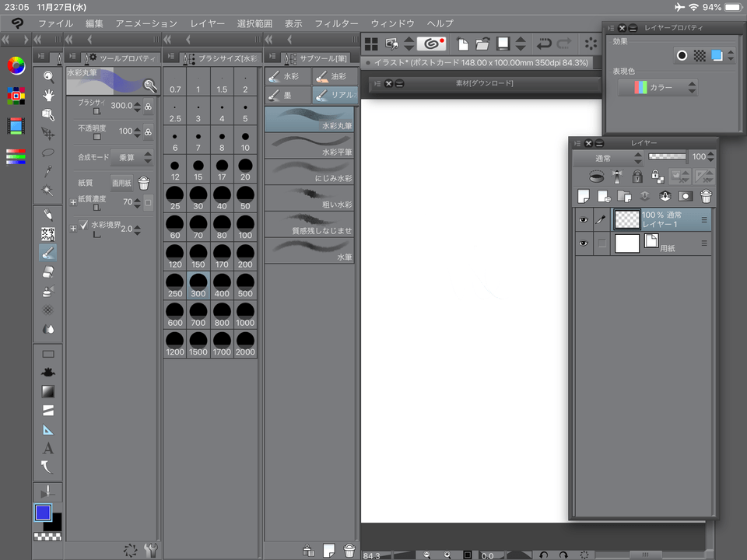Delete sub tool with trash icon

coord(349,551)
